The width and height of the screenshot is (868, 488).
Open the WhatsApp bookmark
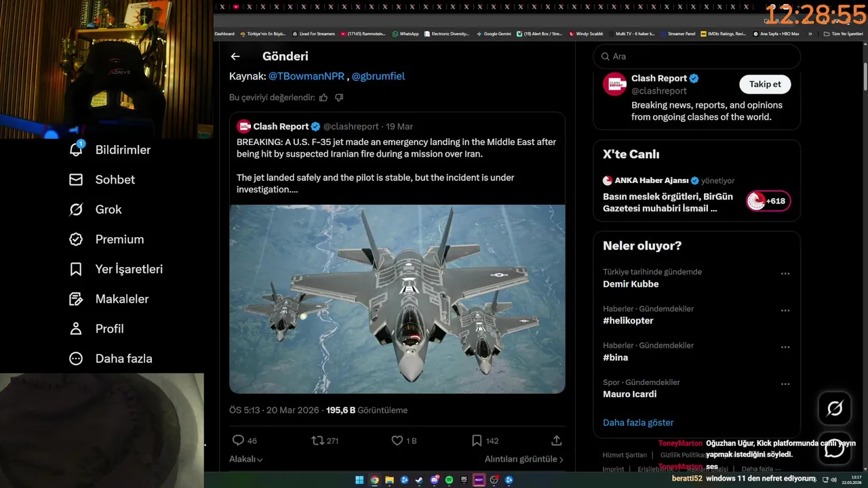[x=406, y=33]
